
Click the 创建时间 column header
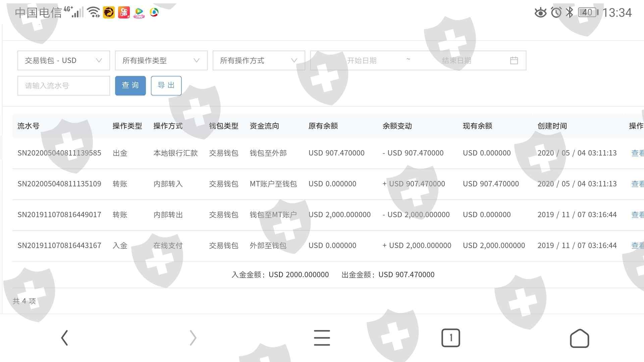tap(552, 126)
